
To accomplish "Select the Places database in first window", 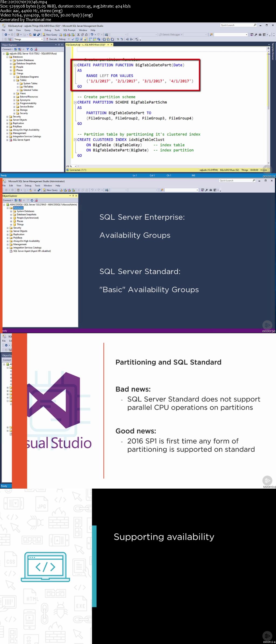I will (19, 70).
